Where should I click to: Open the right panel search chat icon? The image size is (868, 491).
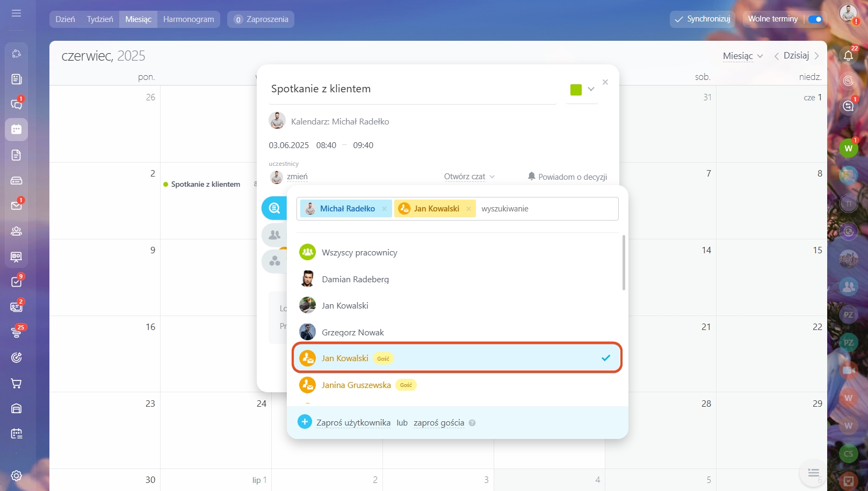tap(848, 106)
